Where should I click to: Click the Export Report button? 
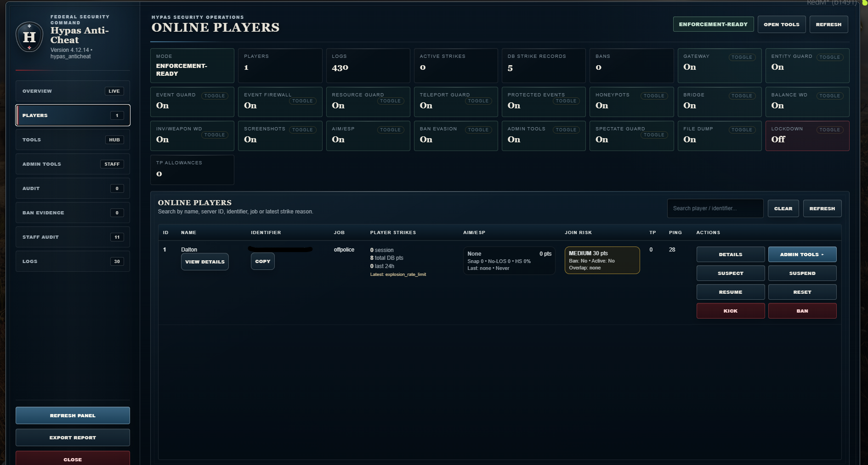pyautogui.click(x=73, y=437)
